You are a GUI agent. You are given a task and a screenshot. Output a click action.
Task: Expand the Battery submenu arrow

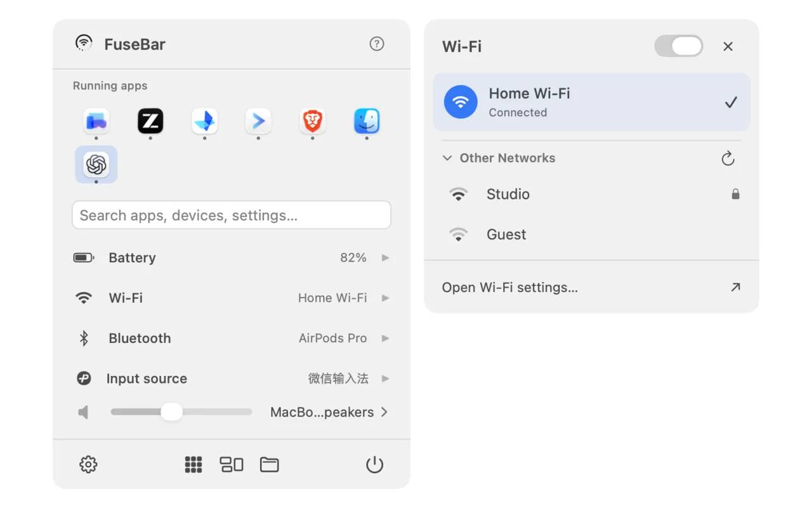pos(385,258)
